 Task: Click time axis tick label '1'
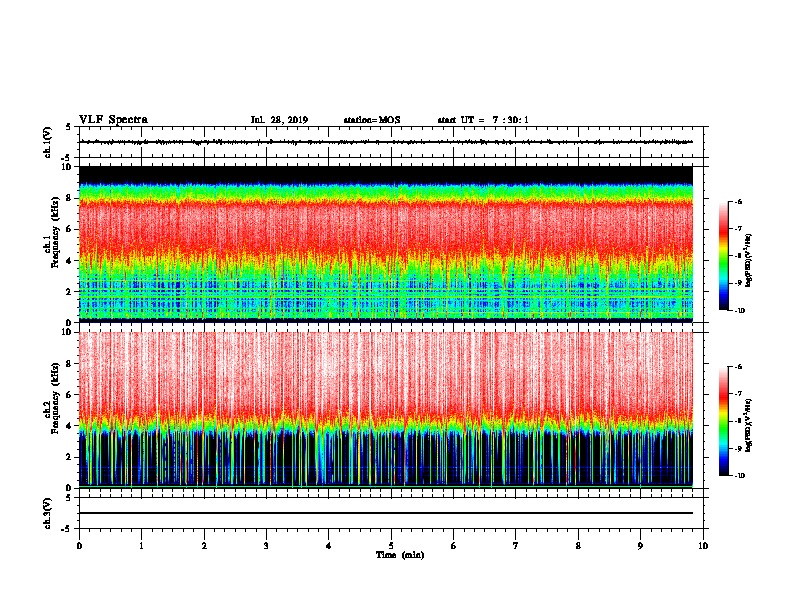click(142, 546)
